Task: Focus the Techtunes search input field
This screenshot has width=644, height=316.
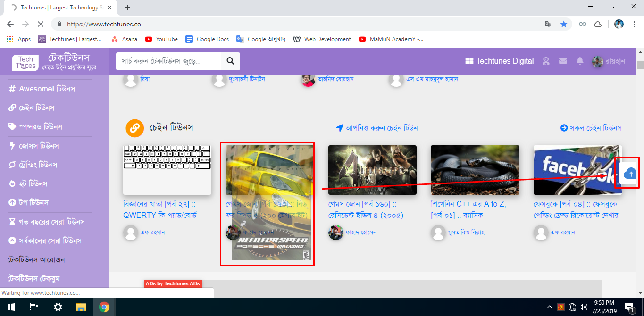Action: tap(168, 61)
